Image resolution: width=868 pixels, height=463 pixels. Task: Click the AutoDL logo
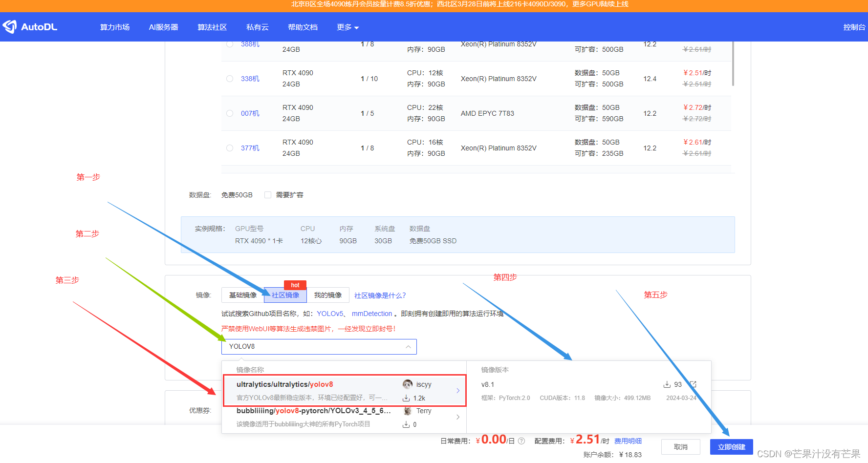tap(30, 27)
